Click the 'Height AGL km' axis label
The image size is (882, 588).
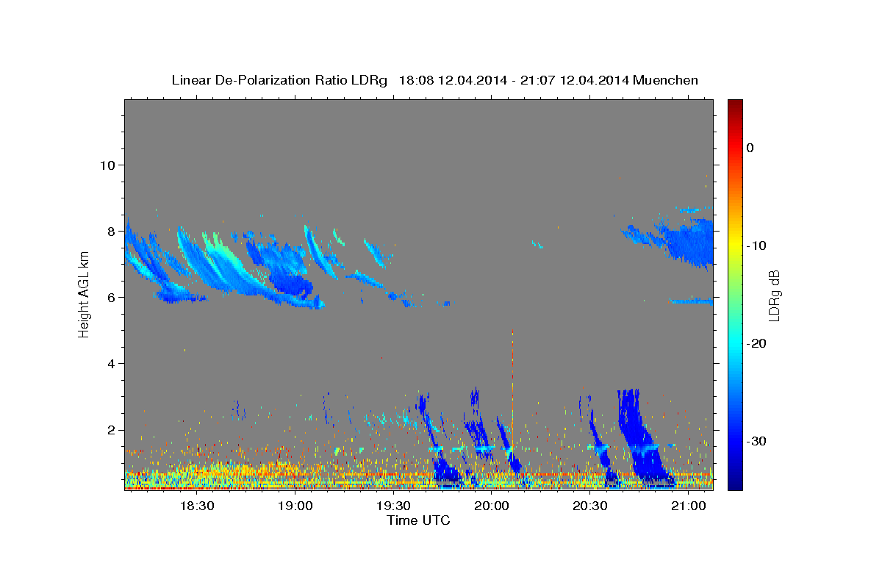[85, 294]
